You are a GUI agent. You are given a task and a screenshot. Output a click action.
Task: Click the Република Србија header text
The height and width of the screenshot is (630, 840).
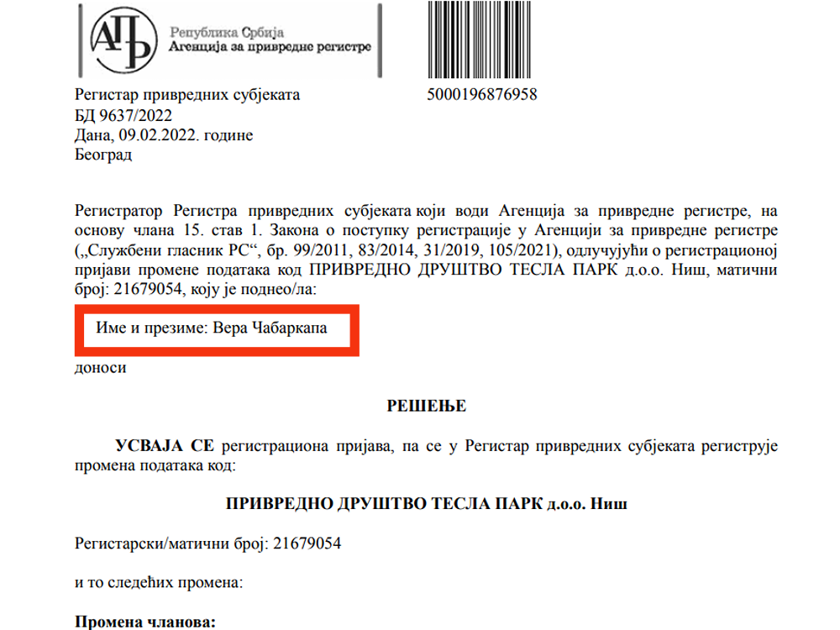(x=227, y=32)
